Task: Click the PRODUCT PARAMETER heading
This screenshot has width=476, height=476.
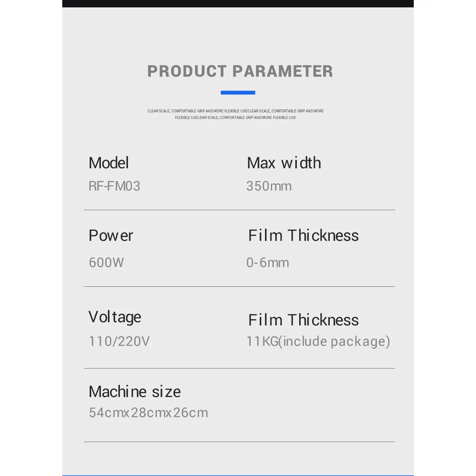Action: pos(240,71)
